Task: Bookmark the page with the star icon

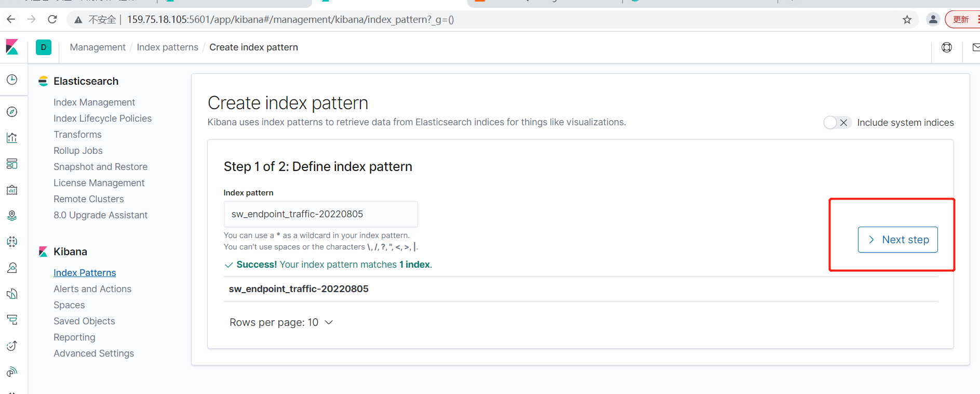Action: tap(907, 20)
